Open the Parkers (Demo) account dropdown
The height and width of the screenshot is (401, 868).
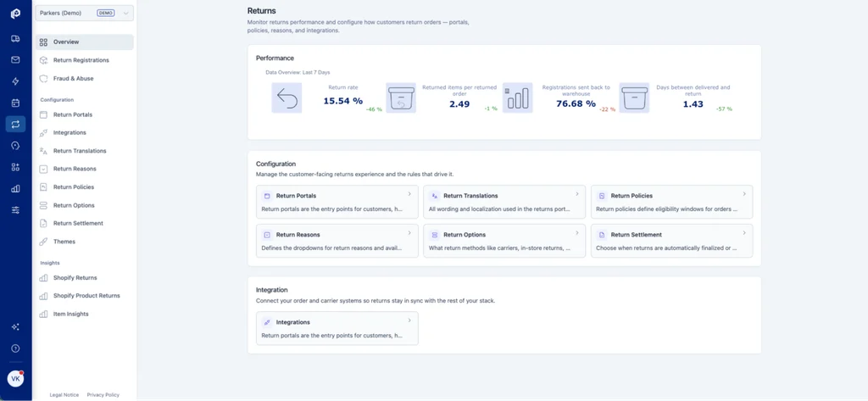[x=84, y=13]
